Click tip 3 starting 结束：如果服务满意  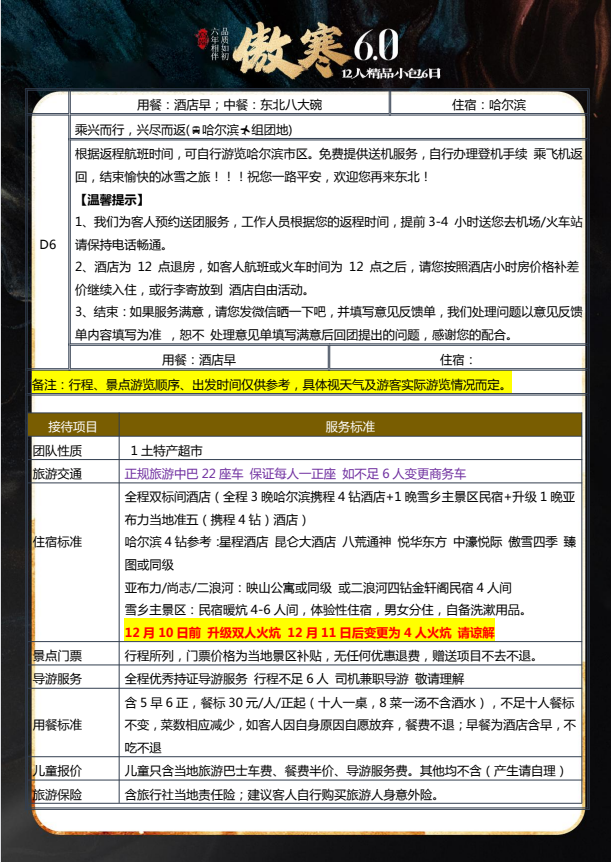tap(328, 323)
